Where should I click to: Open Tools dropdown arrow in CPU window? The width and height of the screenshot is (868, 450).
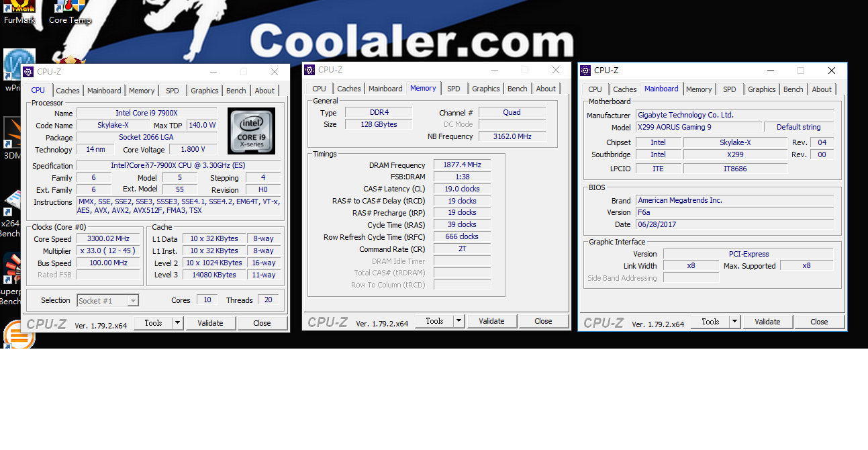(x=178, y=323)
